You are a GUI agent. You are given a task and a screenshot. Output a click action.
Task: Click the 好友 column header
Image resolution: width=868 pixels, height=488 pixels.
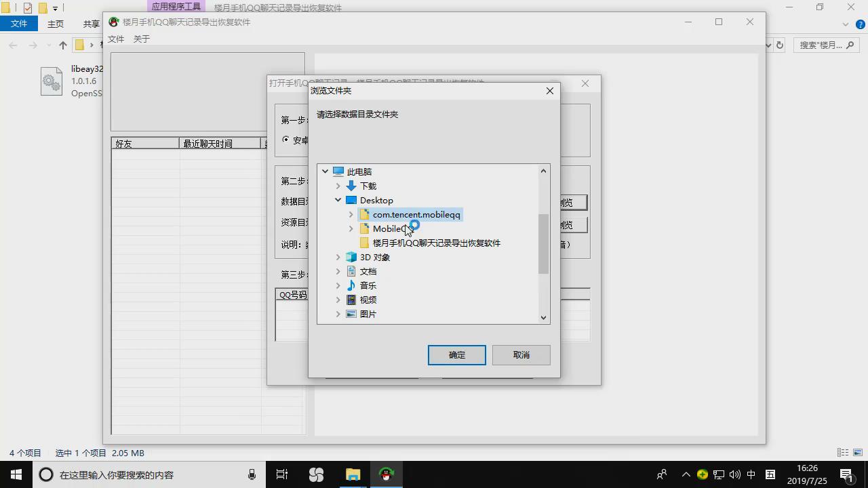point(146,144)
